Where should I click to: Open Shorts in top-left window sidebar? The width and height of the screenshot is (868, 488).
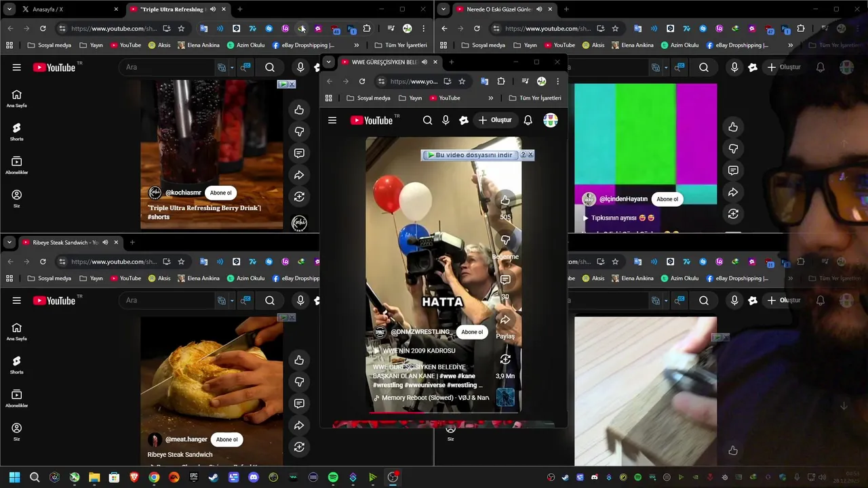pyautogui.click(x=16, y=131)
